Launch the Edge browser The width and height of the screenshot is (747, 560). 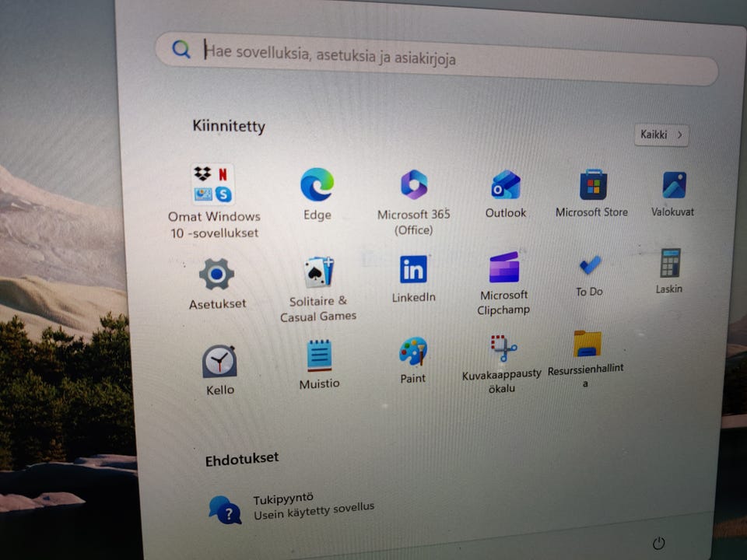point(317,194)
